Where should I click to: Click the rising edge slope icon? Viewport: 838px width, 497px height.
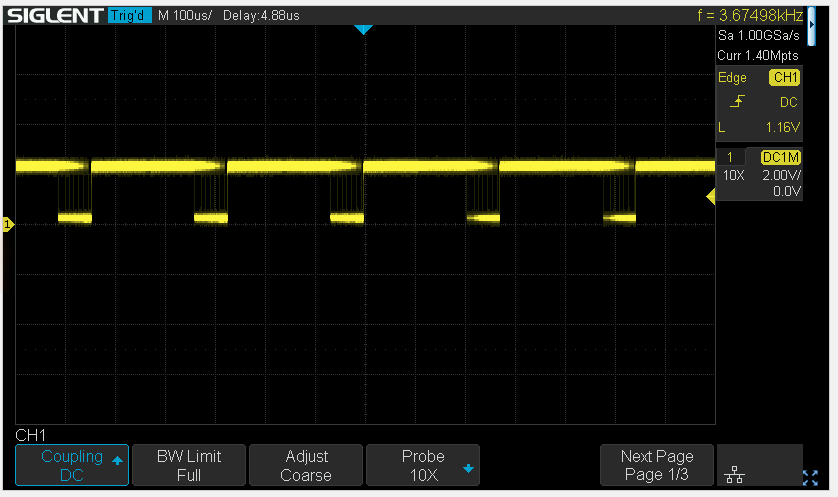click(x=738, y=102)
